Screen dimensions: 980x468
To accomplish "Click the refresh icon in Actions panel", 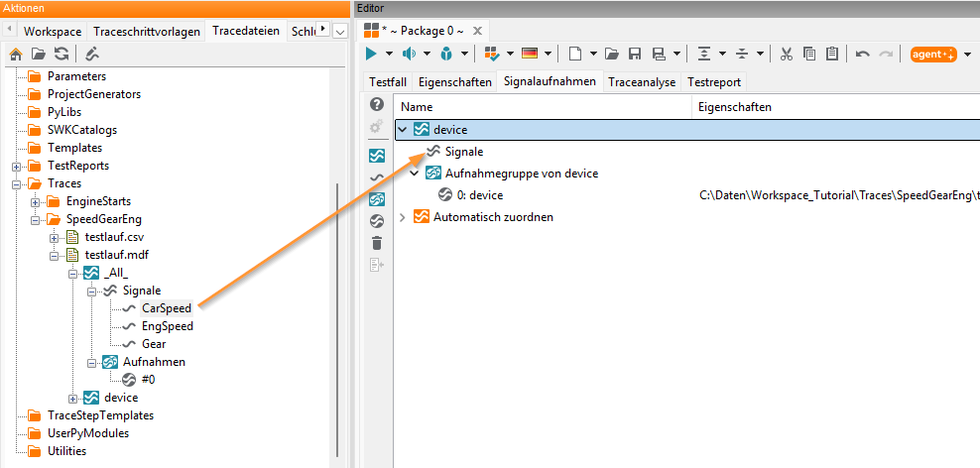I will click(x=61, y=55).
